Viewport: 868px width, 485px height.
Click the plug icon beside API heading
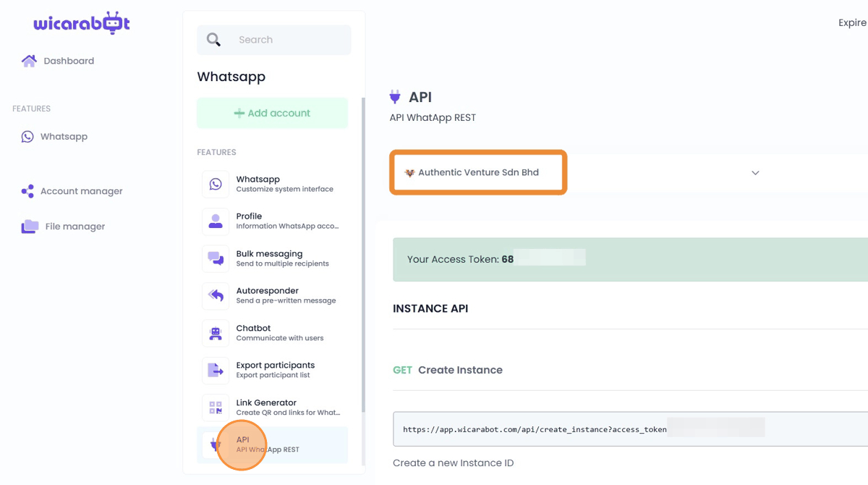coord(395,97)
